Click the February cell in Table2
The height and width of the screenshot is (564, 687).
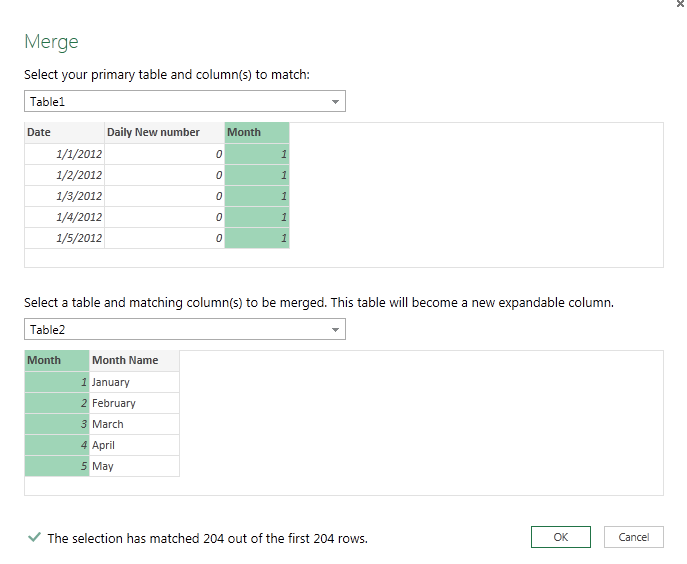tap(134, 403)
